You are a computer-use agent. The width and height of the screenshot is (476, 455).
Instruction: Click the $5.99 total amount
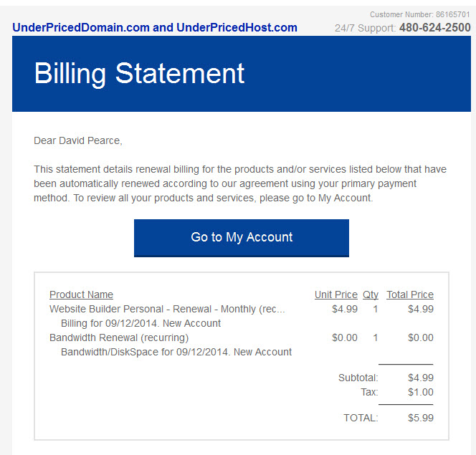click(x=421, y=418)
